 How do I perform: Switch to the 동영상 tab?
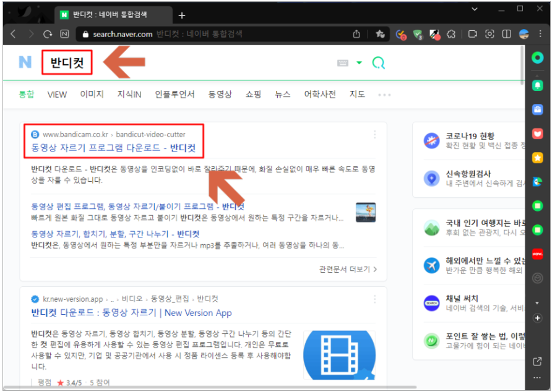tap(220, 95)
